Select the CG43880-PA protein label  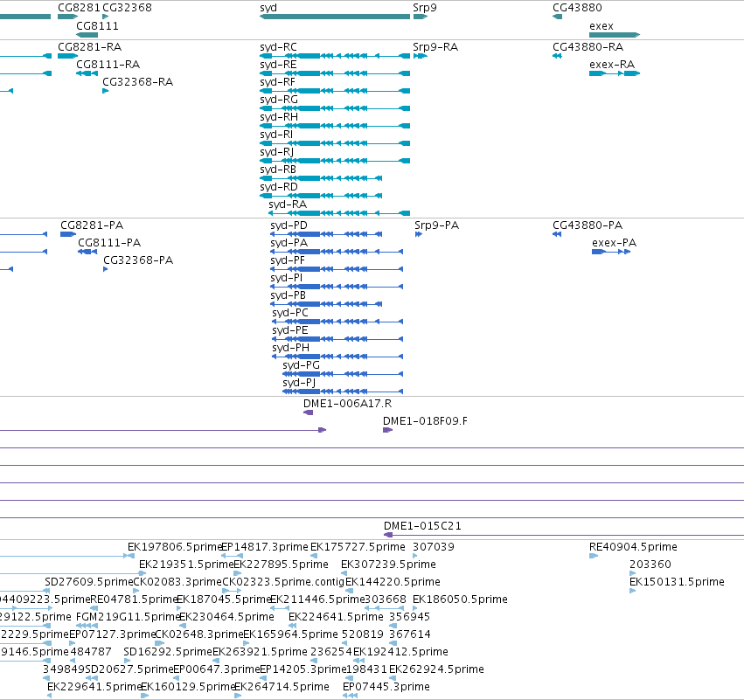[x=588, y=225]
